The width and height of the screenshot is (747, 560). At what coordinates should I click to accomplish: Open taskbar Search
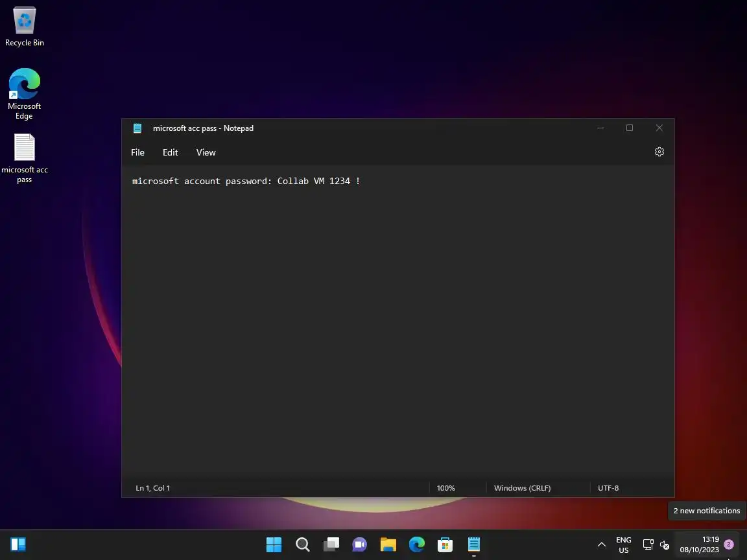pyautogui.click(x=303, y=544)
